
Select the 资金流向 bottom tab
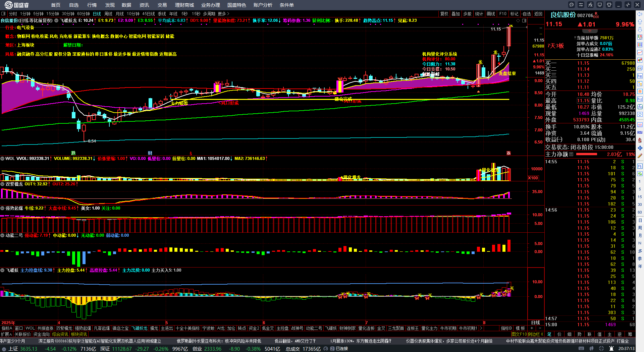coord(42,334)
